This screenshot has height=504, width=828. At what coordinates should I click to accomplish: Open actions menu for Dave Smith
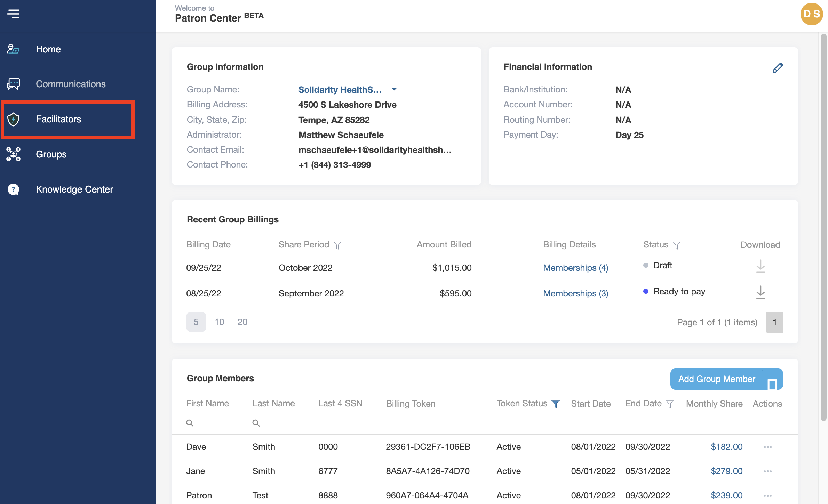tap(767, 447)
